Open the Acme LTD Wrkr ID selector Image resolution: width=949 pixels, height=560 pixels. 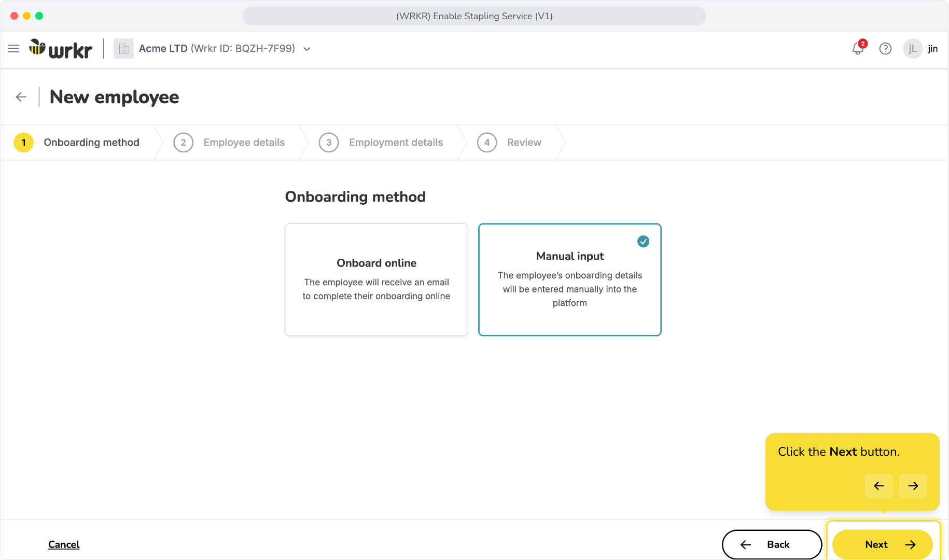217,49
